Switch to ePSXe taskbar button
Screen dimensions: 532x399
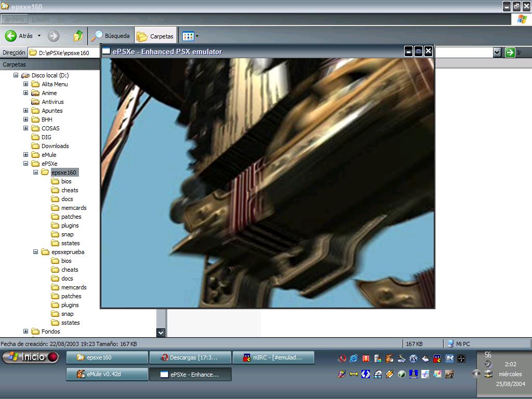(x=190, y=374)
